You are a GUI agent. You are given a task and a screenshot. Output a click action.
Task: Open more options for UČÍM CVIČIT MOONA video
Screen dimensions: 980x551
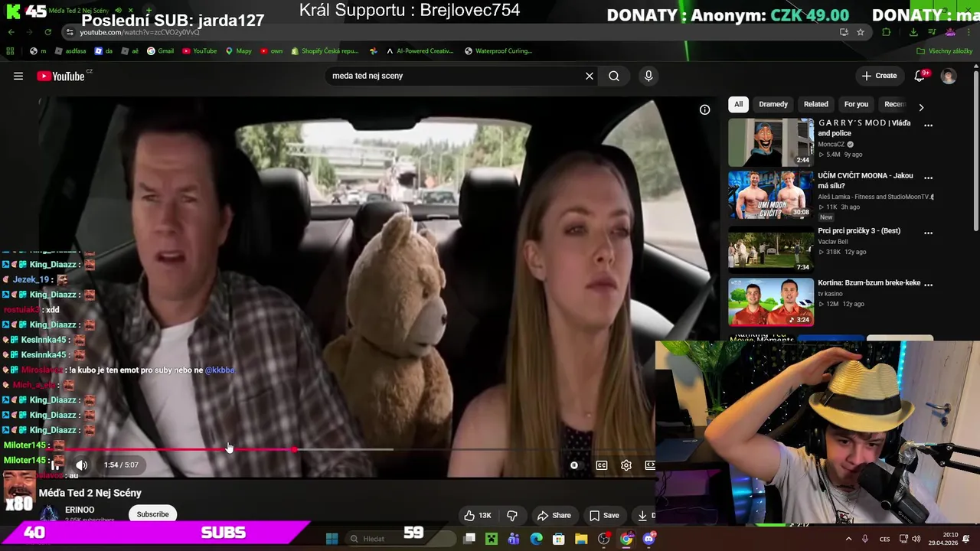(928, 178)
